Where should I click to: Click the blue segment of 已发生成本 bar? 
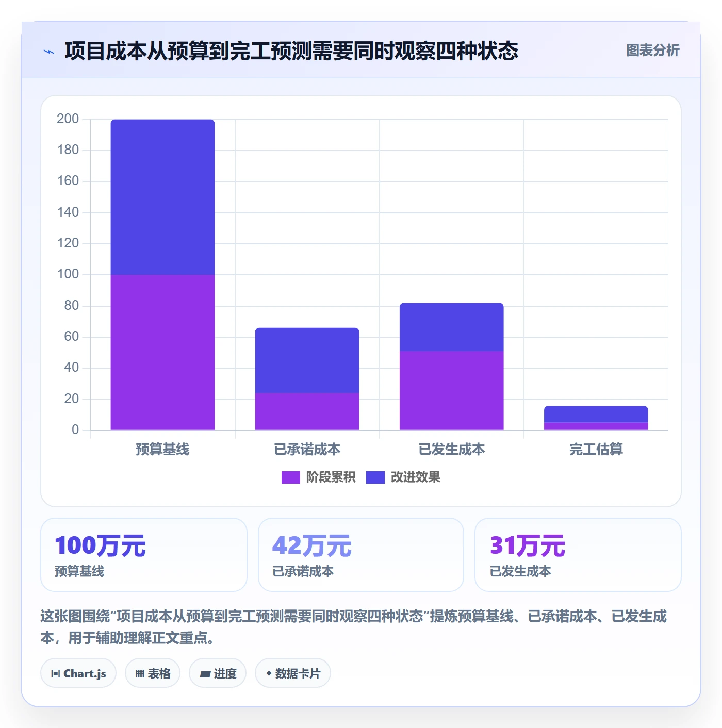pyautogui.click(x=451, y=327)
